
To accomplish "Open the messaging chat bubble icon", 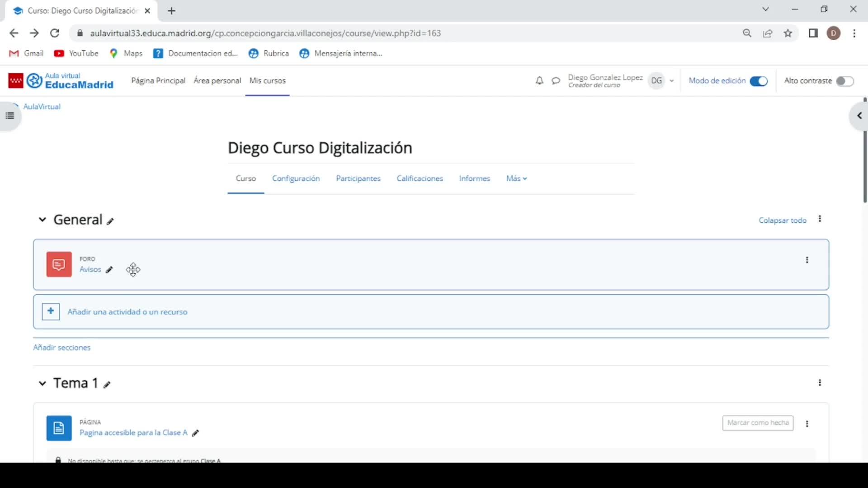I will (x=556, y=81).
